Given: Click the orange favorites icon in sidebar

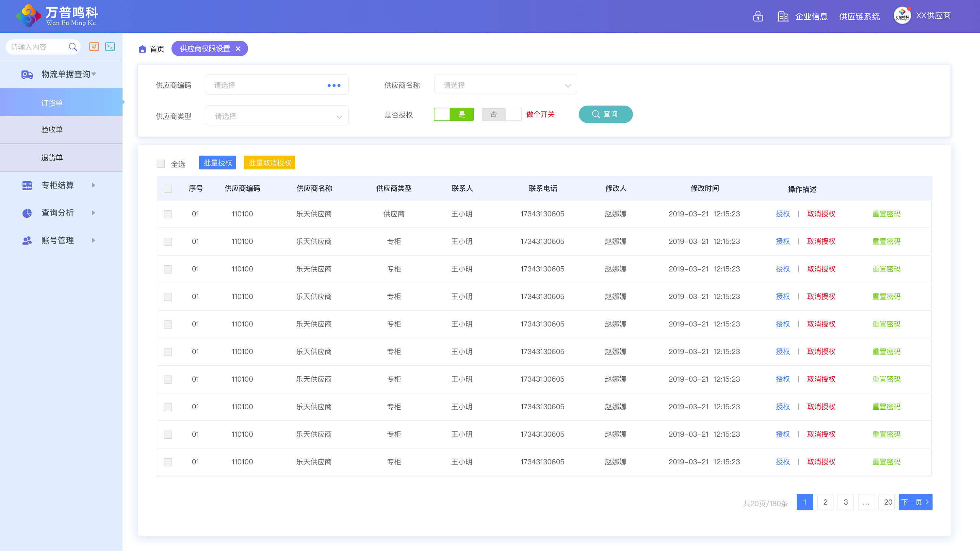Looking at the screenshot, I should [x=94, y=46].
